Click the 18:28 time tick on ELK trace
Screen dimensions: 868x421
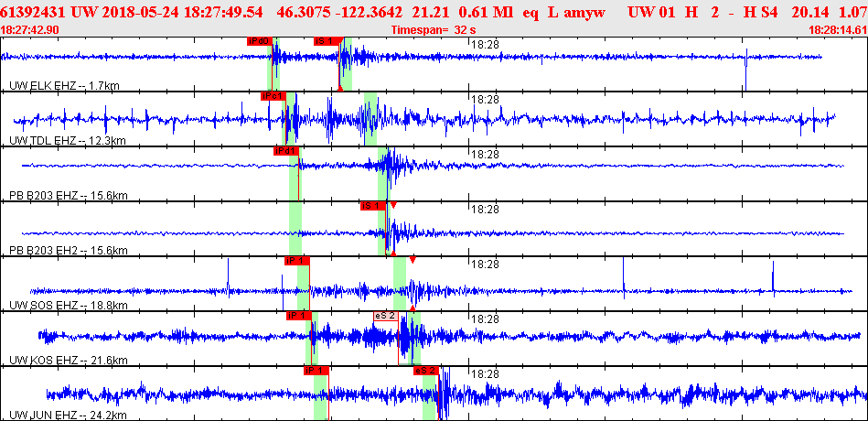(x=485, y=45)
